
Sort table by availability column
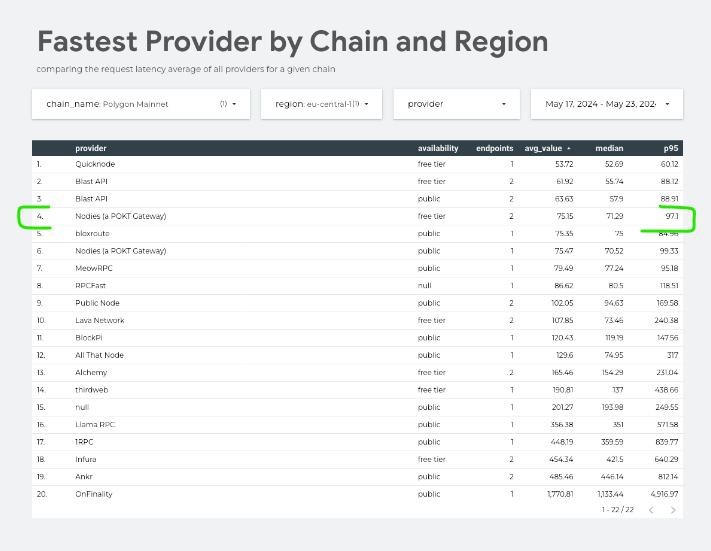(x=438, y=148)
